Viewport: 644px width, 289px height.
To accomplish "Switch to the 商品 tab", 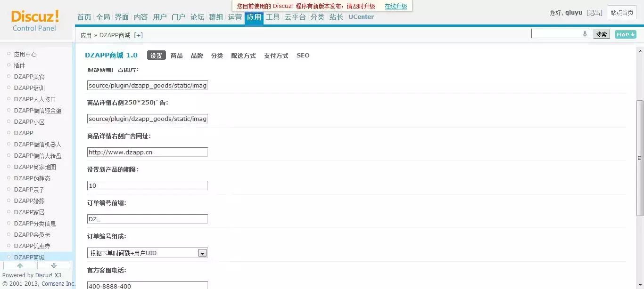I will tap(177, 56).
